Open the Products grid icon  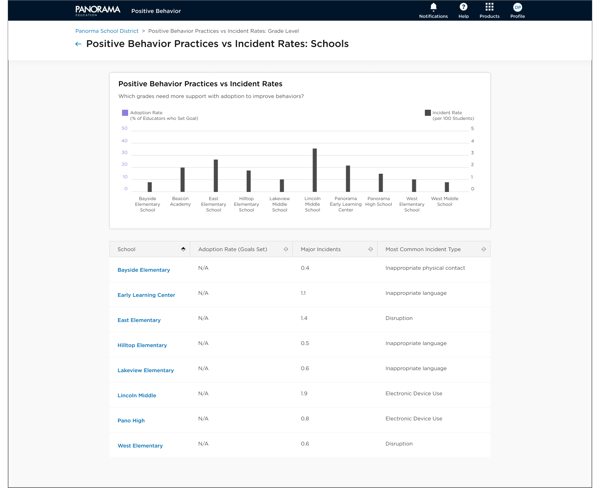[x=489, y=8]
